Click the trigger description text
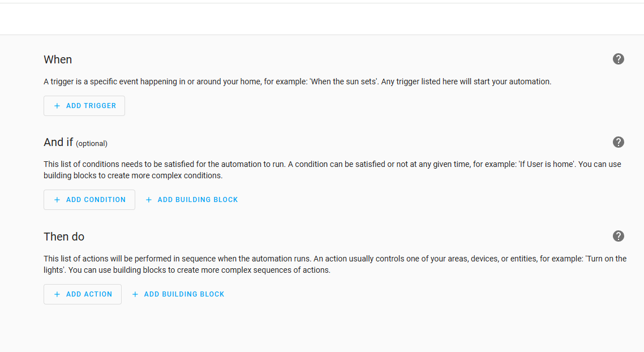This screenshot has height=352, width=644. pos(297,81)
